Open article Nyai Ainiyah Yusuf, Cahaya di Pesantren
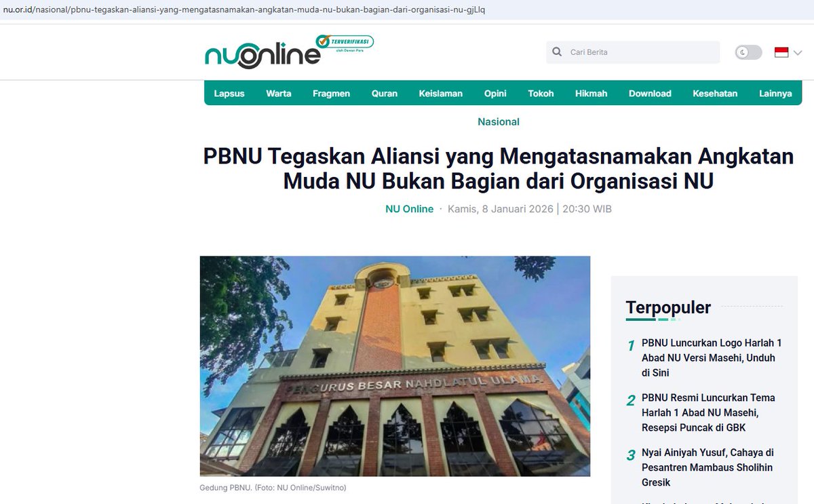Screen dimensions: 814x504 (x=708, y=467)
